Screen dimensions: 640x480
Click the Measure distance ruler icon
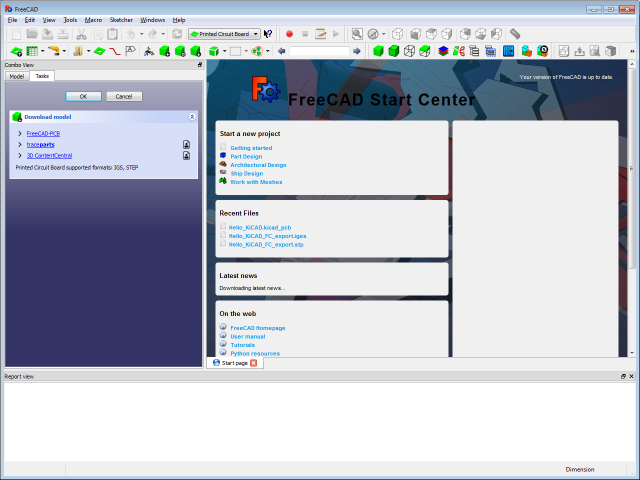(x=515, y=34)
